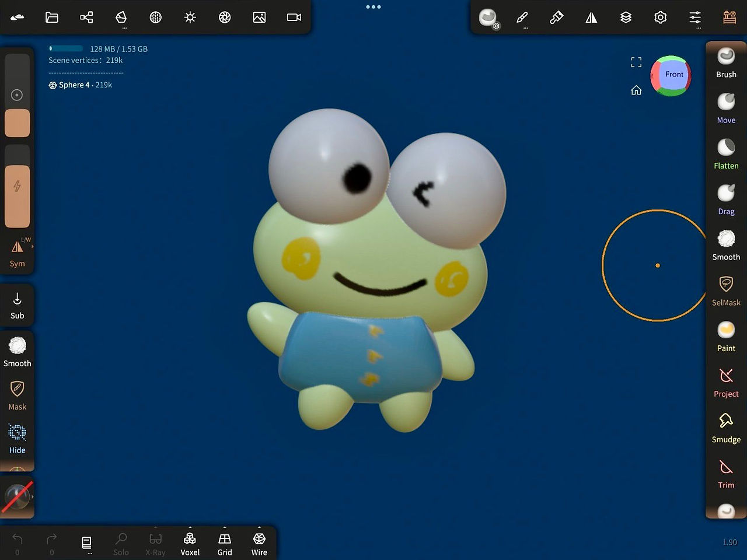
Task: Toggle Mask shortcut on left panel
Action: coord(18,395)
